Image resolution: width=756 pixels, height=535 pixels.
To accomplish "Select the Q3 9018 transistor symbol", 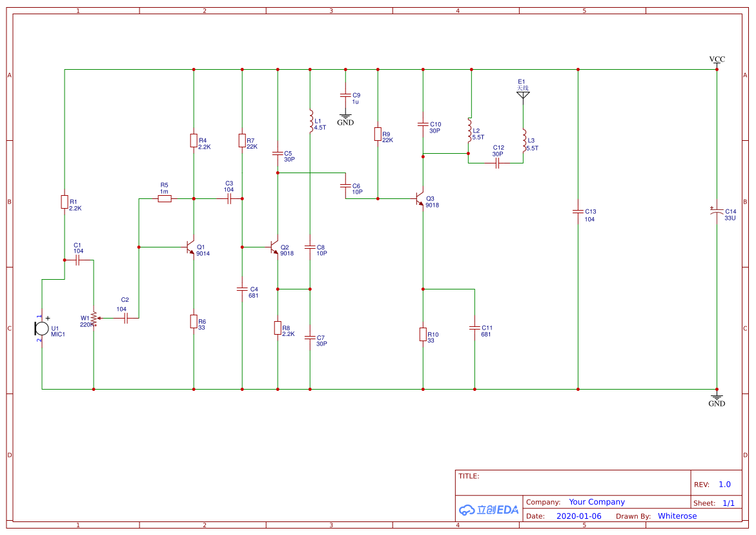I will click(420, 198).
